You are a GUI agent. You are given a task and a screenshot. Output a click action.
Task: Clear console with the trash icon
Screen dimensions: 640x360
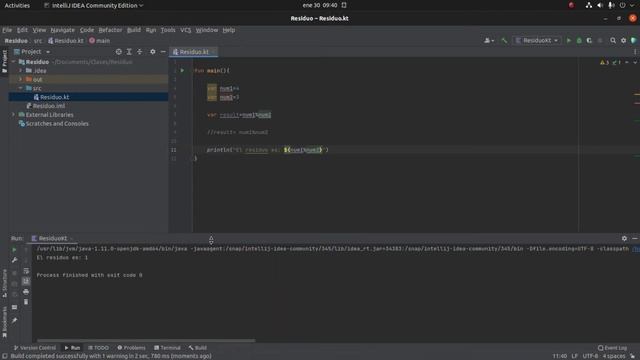click(26, 302)
